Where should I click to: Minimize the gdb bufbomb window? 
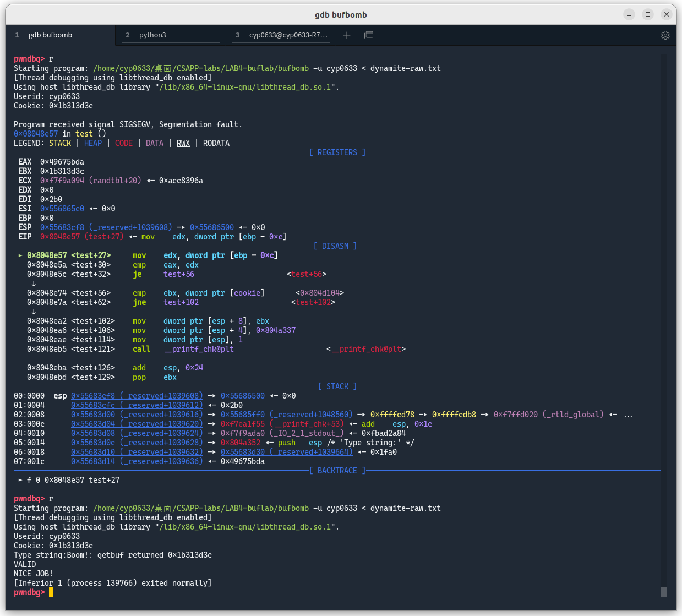point(629,14)
